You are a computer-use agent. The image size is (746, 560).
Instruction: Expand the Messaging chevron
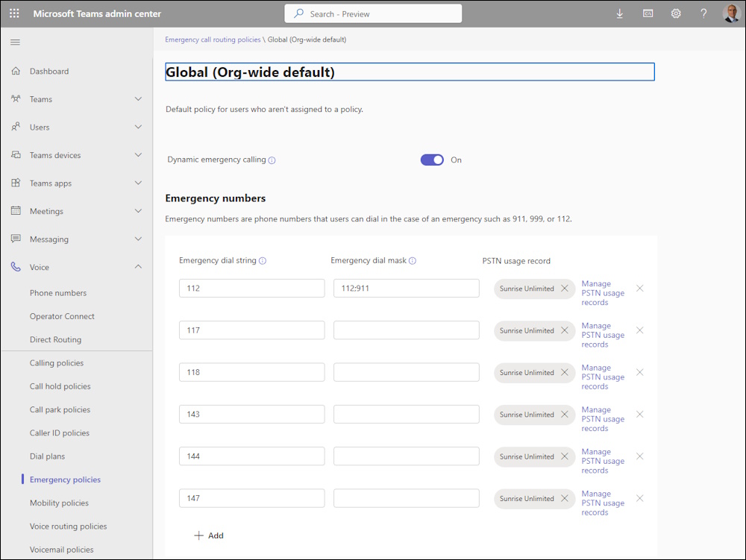[x=138, y=239]
